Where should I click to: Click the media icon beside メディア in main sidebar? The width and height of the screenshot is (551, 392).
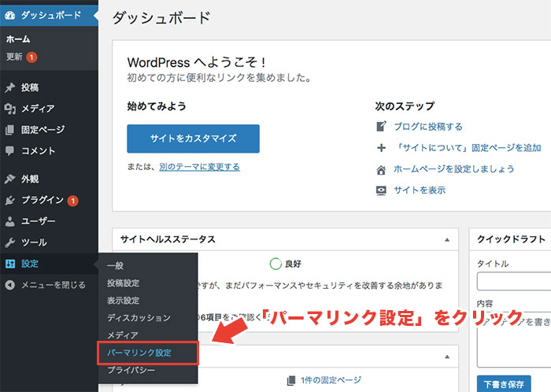point(9,109)
